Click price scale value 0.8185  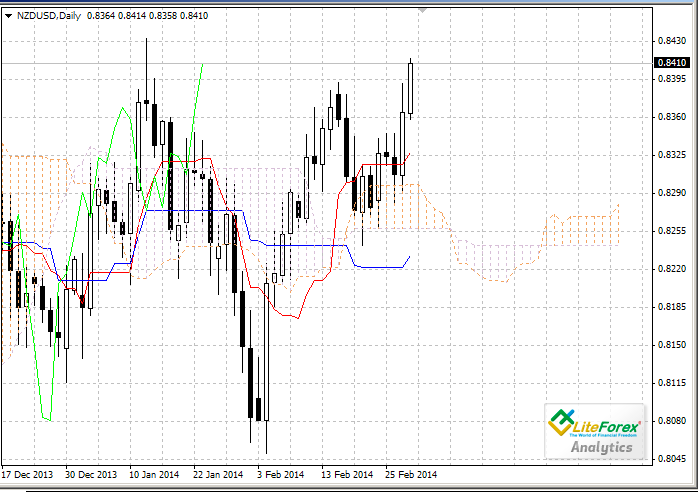[x=672, y=307]
